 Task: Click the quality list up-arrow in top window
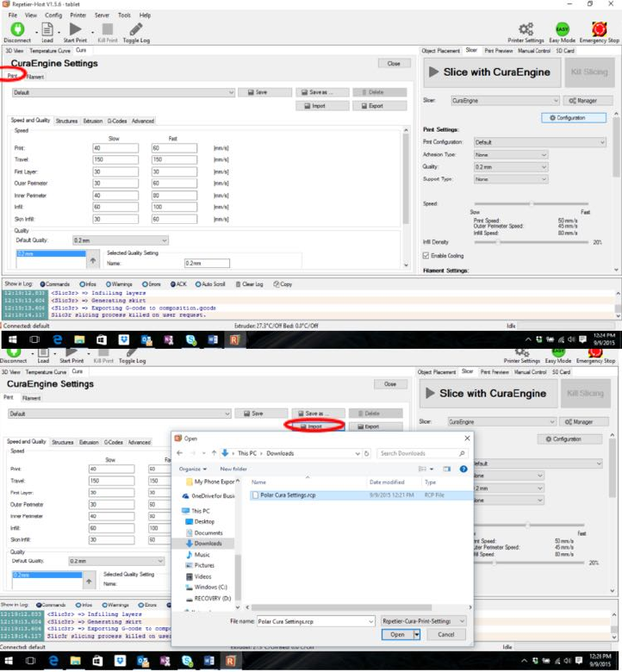(x=93, y=260)
